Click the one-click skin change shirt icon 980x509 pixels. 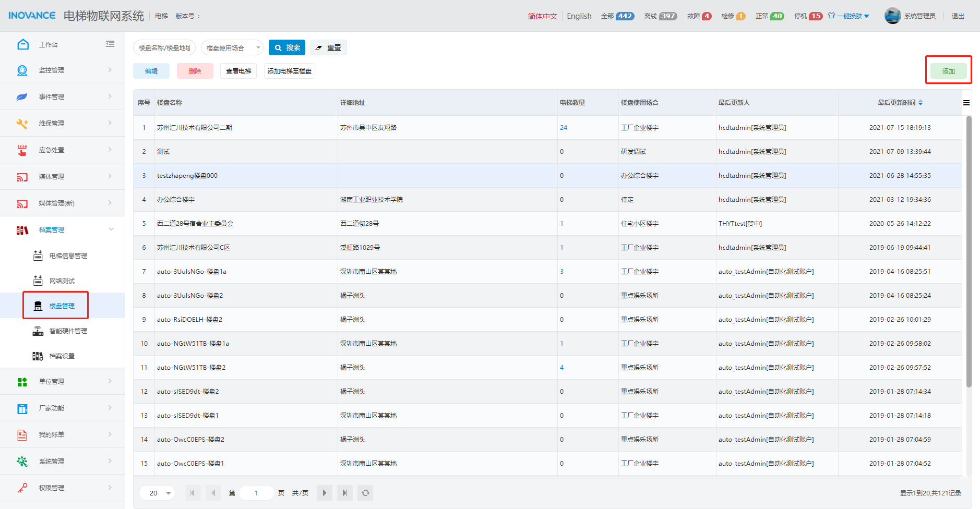[832, 16]
